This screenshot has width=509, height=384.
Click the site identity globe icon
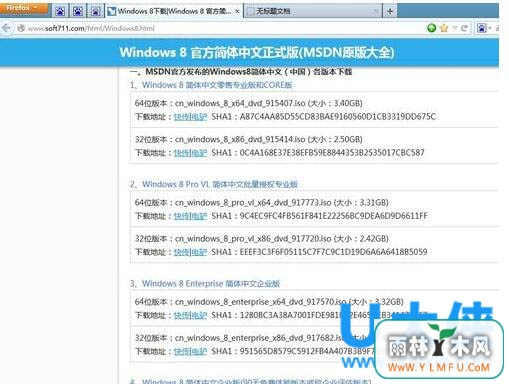[21, 28]
